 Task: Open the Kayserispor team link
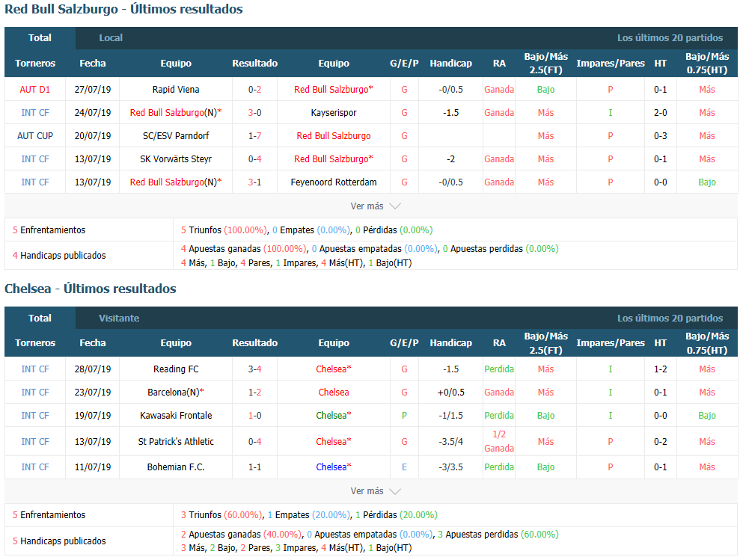pos(334,113)
